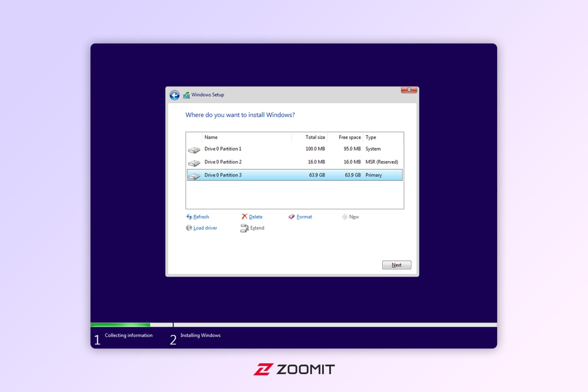Screen dimensions: 588x392
Task: Click the Refresh arrows icon
Action: [189, 217]
